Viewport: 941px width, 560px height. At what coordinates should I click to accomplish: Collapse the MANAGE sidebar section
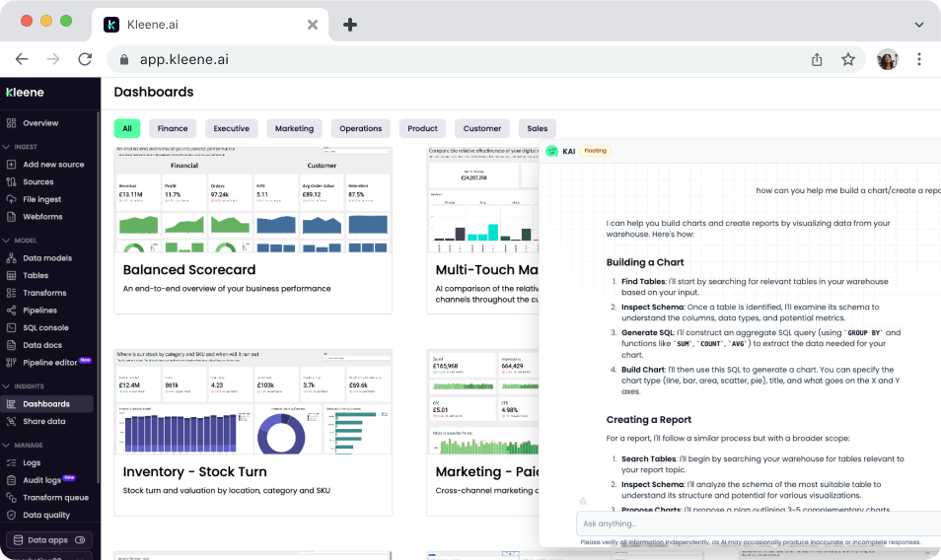6,445
